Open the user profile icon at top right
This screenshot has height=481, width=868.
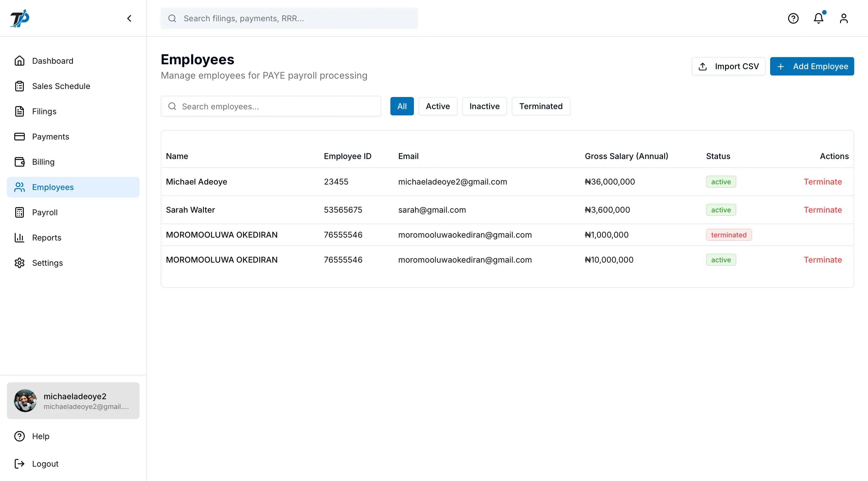[x=844, y=18]
